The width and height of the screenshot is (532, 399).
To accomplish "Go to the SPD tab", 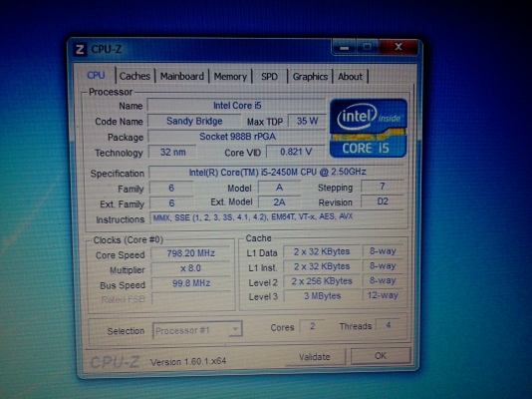I will point(269,77).
